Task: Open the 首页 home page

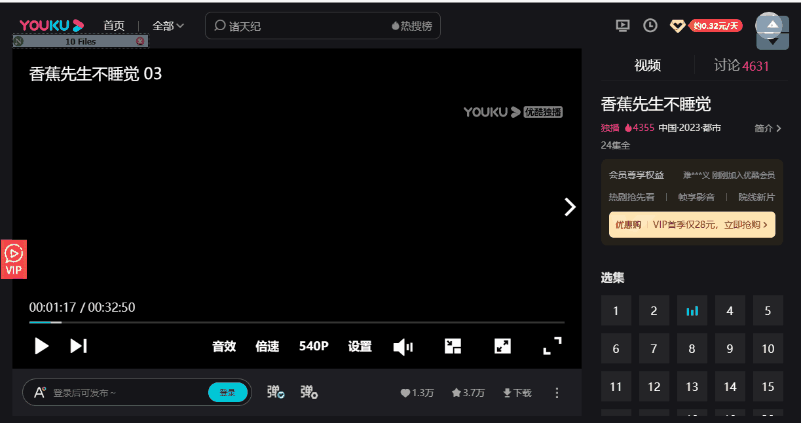Action: pos(113,26)
